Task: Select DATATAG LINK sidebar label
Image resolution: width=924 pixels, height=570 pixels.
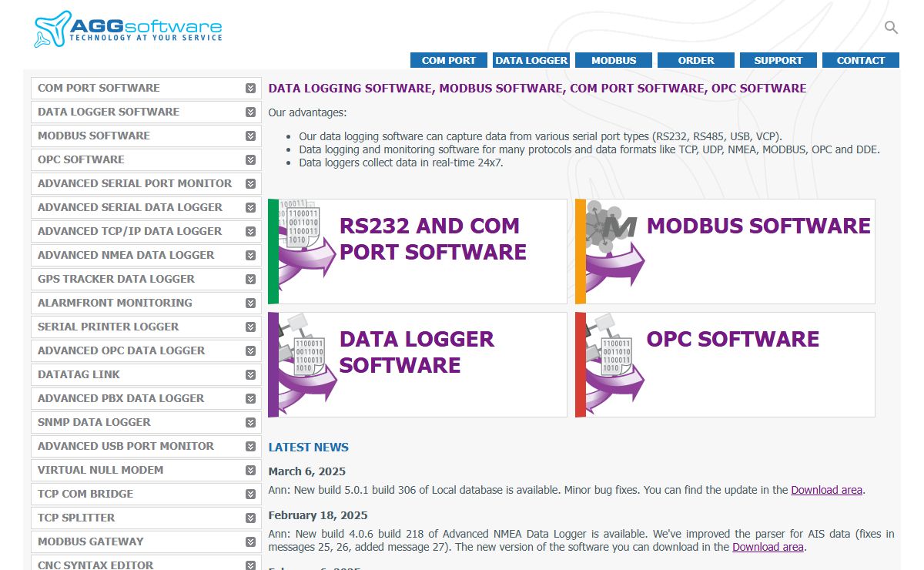Action: pos(79,374)
